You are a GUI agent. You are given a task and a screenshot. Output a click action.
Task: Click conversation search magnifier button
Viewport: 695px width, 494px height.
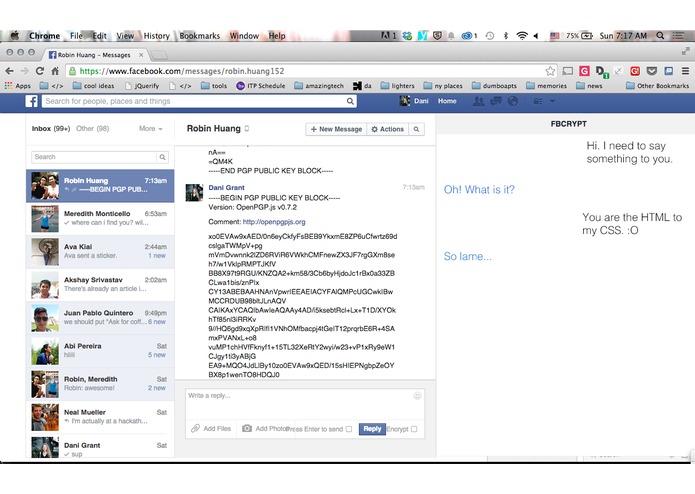coord(416,129)
